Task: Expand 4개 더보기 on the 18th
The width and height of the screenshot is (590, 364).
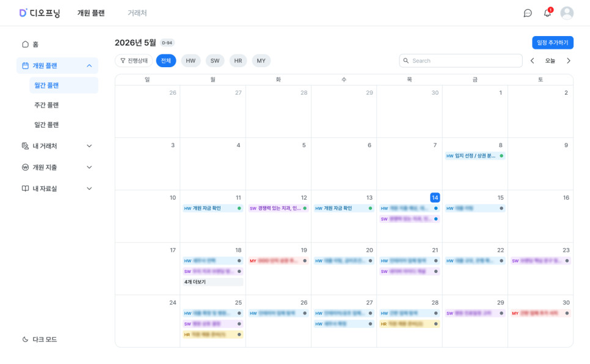Action: point(213,282)
